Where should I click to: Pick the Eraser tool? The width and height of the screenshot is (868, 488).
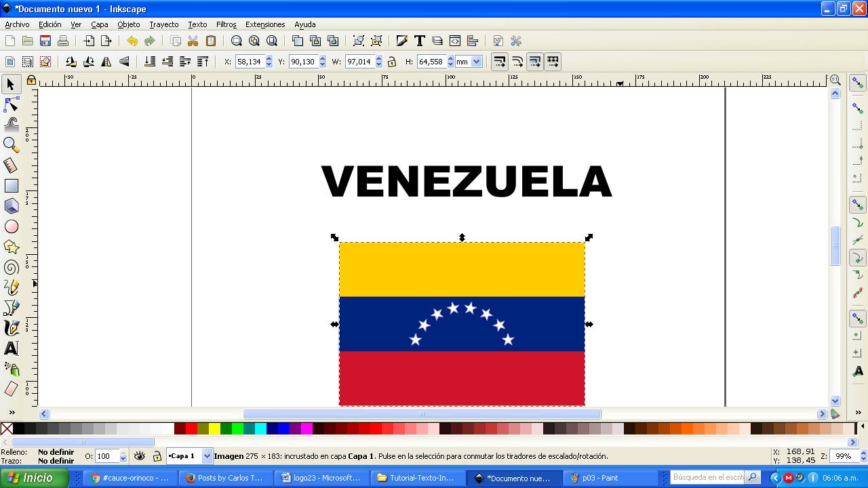click(12, 389)
